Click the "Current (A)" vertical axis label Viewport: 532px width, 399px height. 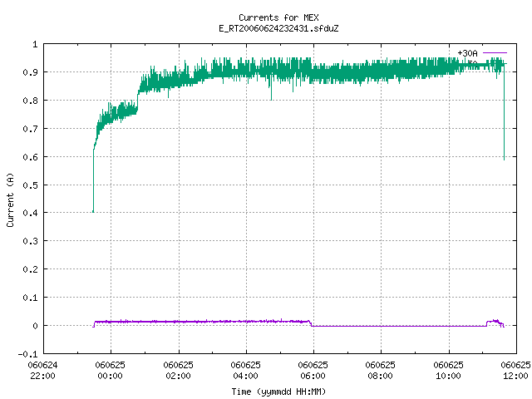click(x=10, y=199)
